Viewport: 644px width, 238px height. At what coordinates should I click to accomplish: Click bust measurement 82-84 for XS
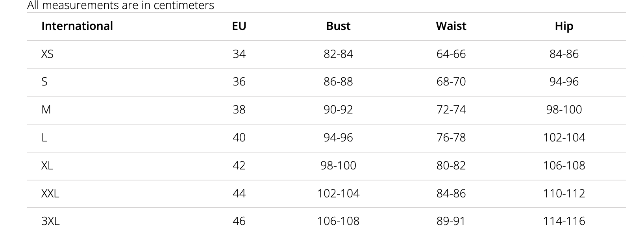338,54
